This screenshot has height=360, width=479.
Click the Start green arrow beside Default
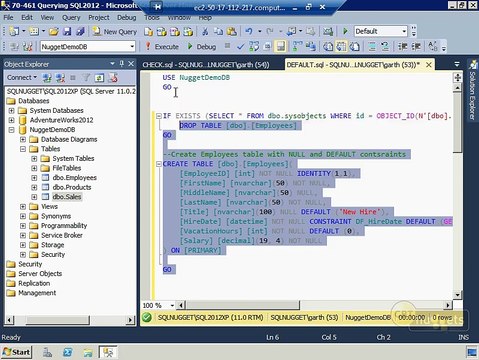point(345,31)
